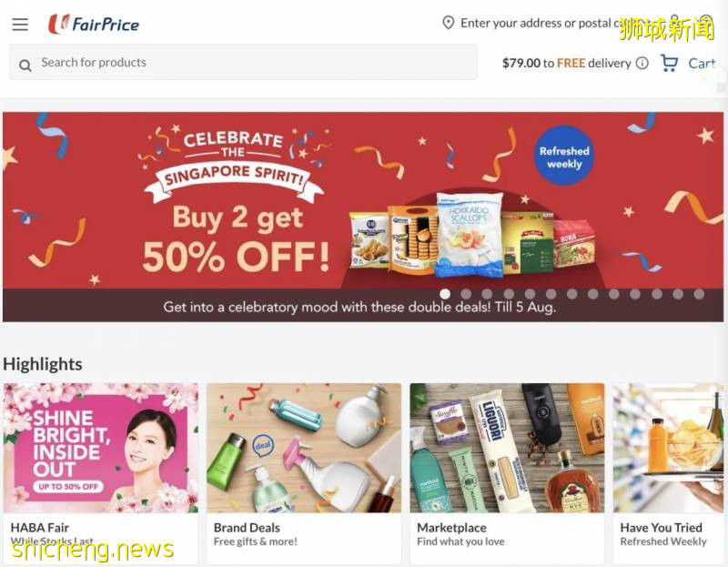Select the second banner carousel dot
The height and width of the screenshot is (567, 728).
coord(466,294)
